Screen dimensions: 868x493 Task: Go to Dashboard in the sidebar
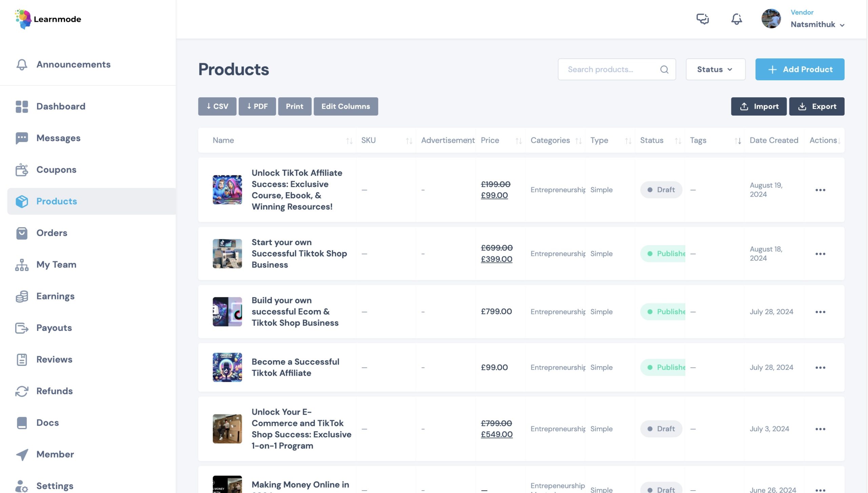tap(61, 106)
